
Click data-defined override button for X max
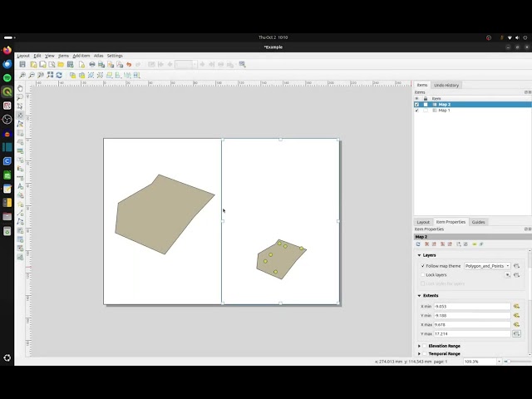(516, 325)
